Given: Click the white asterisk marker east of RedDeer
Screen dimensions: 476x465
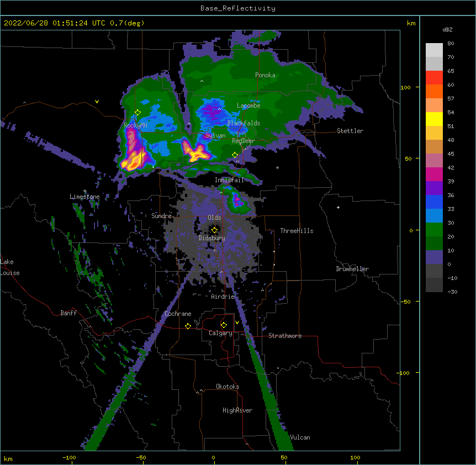Looking at the screenshot, I should (x=277, y=167).
